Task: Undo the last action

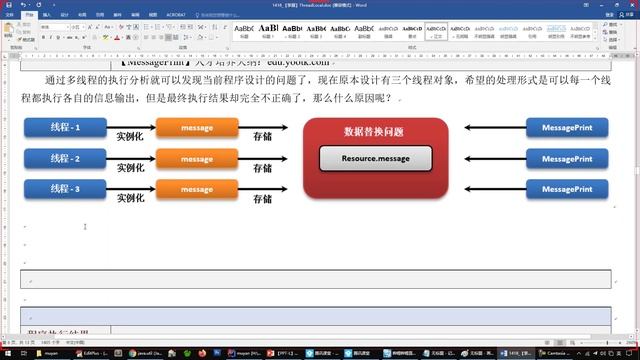Action: coord(23,5)
